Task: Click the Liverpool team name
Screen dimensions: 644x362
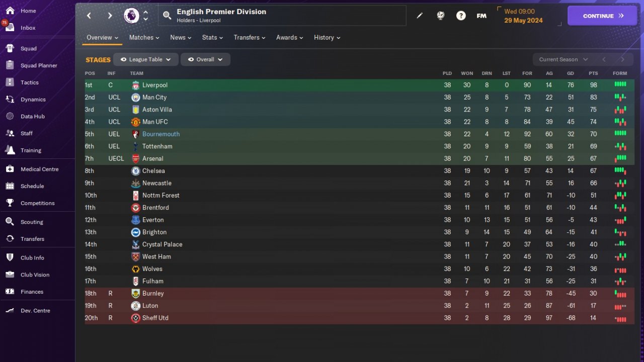Action: (155, 85)
